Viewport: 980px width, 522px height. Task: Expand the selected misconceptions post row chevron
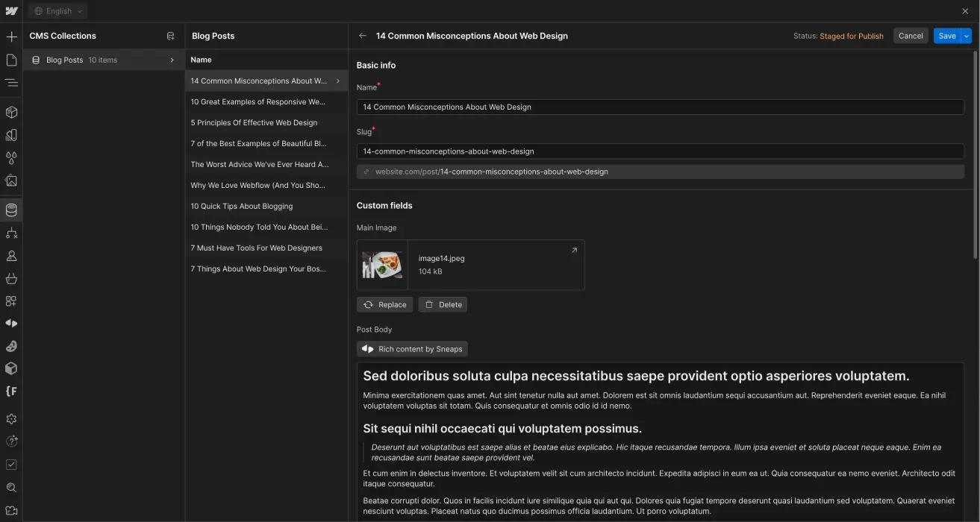click(x=337, y=81)
